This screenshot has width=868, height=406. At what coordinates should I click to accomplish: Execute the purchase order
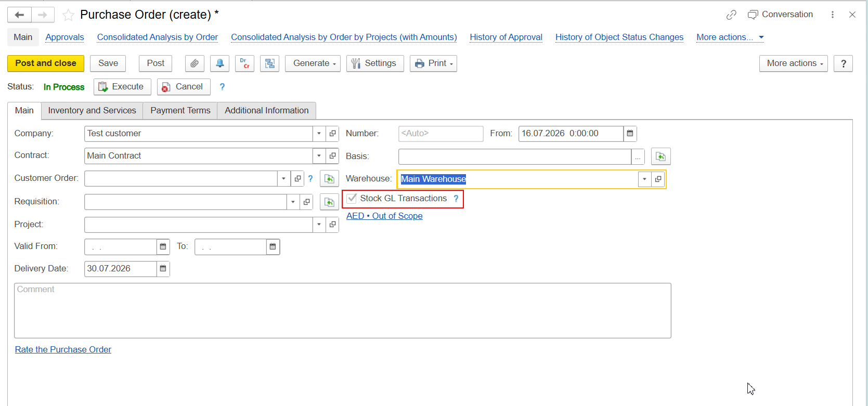pos(122,87)
